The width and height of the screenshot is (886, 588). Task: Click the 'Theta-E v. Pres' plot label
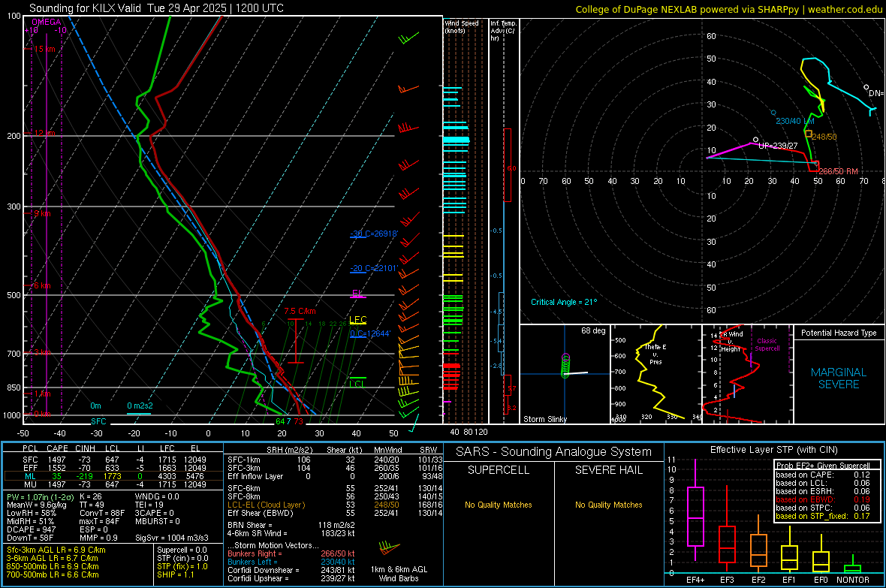655,354
